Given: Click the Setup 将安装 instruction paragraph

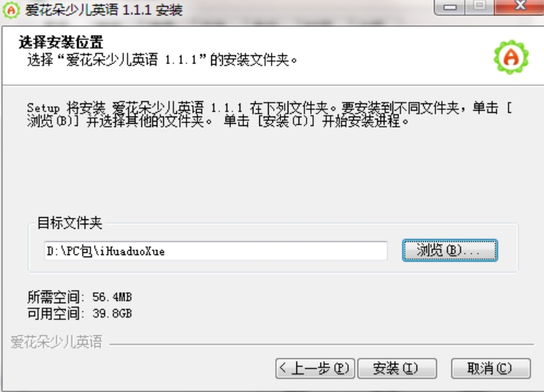Looking at the screenshot, I should pyautogui.click(x=269, y=114).
